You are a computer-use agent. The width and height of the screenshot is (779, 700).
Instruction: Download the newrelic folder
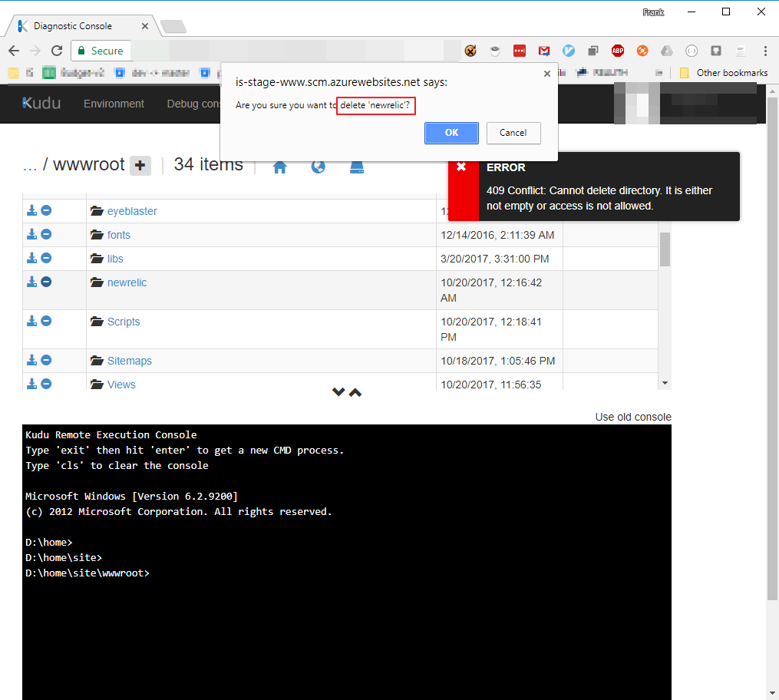click(x=31, y=282)
